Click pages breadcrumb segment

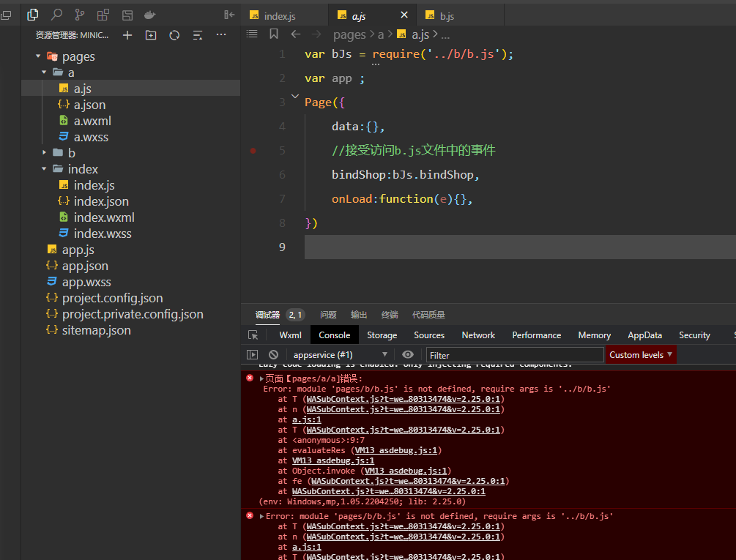point(349,34)
